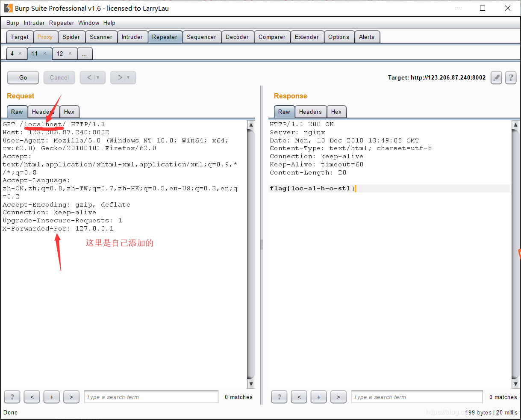The image size is (521, 420).
Task: Click the Target: http://123.206.87.240:8002 label
Action: click(x=437, y=78)
